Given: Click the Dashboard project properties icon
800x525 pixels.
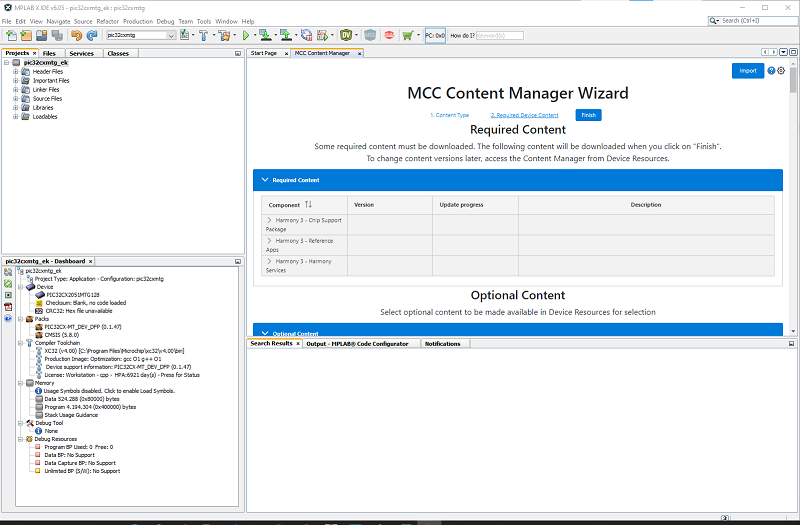Looking at the screenshot, I should point(8,272).
